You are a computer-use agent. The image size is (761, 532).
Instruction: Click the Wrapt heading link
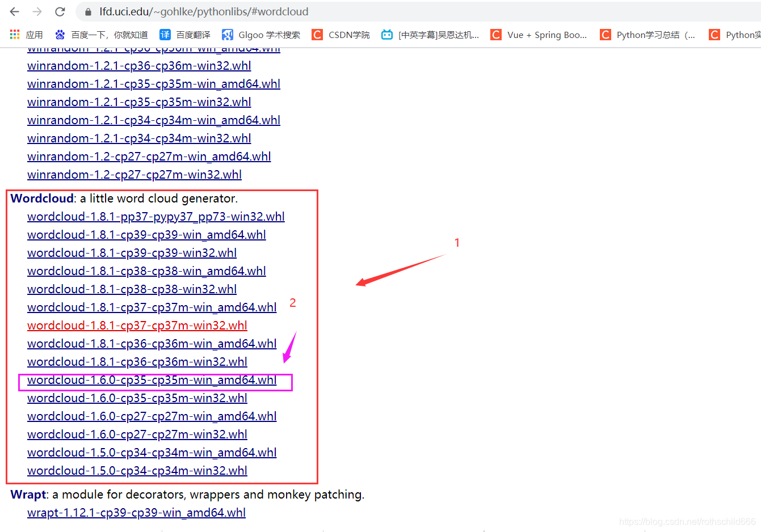(x=28, y=495)
